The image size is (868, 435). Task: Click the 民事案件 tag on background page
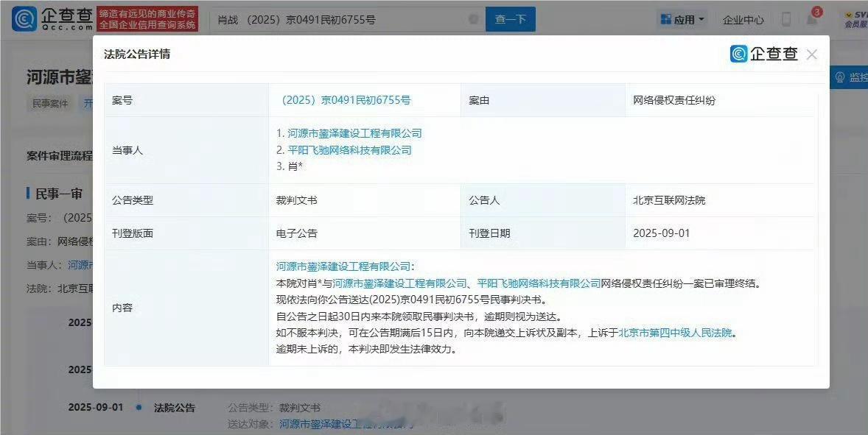[x=50, y=103]
